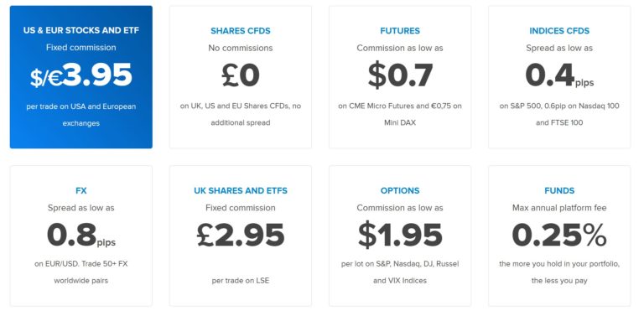644x316 pixels.
Task: Click the $0.7 futures commission price
Action: pos(400,75)
